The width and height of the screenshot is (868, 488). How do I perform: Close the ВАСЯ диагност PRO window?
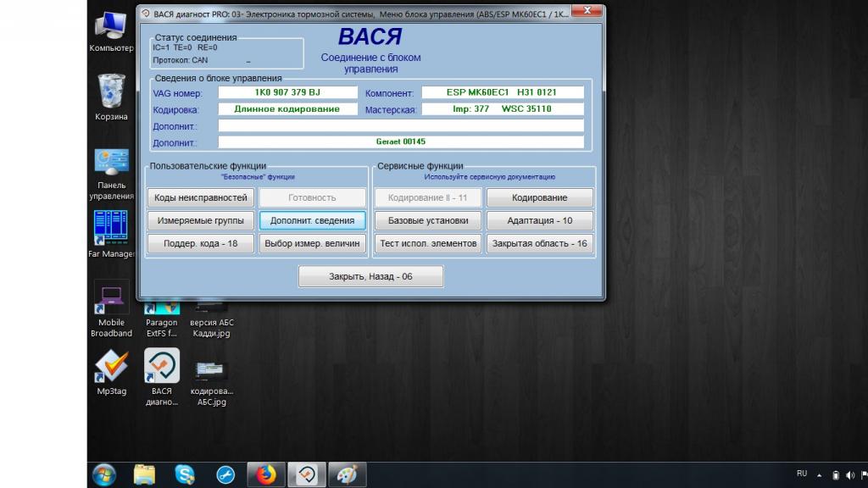tap(587, 10)
